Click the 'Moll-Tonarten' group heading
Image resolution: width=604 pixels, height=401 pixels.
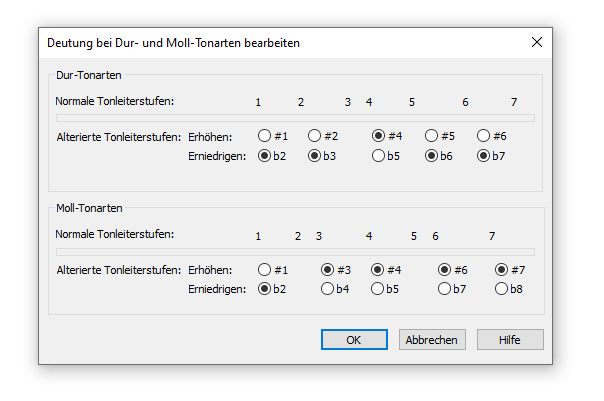[89, 208]
